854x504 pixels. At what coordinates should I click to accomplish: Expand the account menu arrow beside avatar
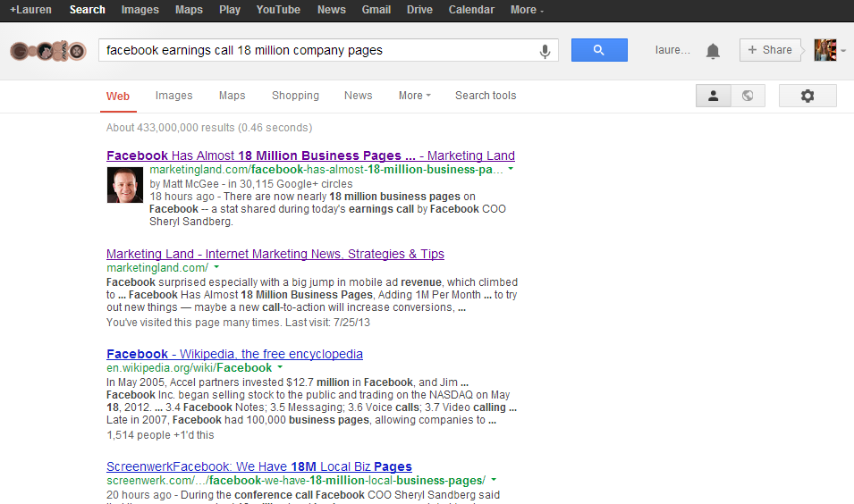(x=843, y=51)
